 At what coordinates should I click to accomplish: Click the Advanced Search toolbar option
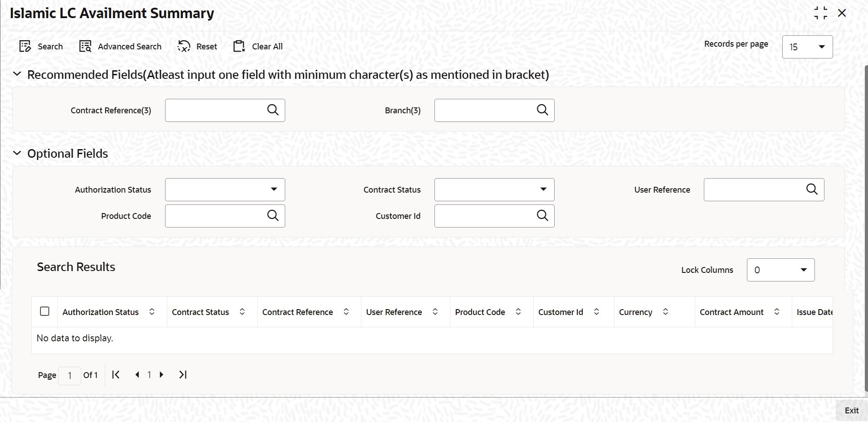click(120, 46)
